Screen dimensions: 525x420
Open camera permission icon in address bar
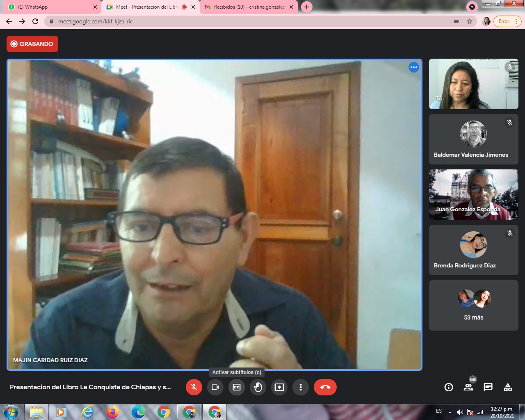tap(457, 21)
